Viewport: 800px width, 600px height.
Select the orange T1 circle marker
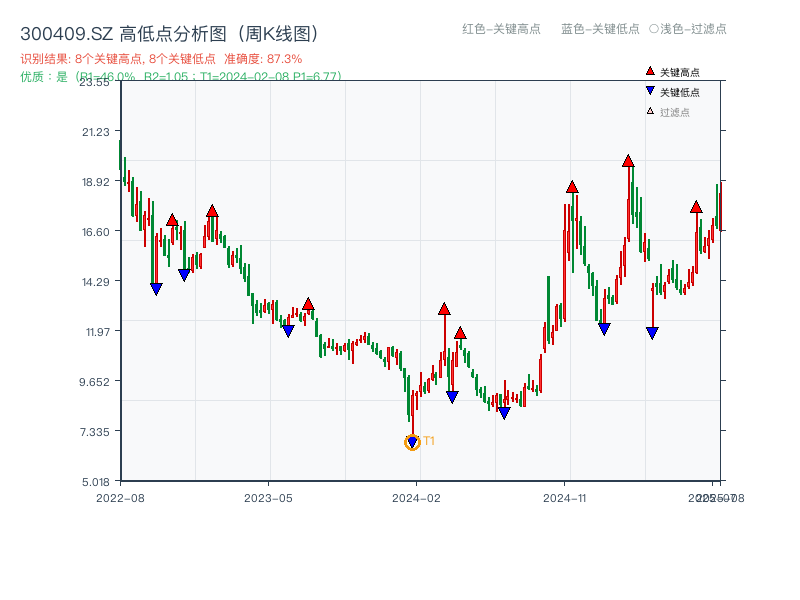tap(413, 442)
